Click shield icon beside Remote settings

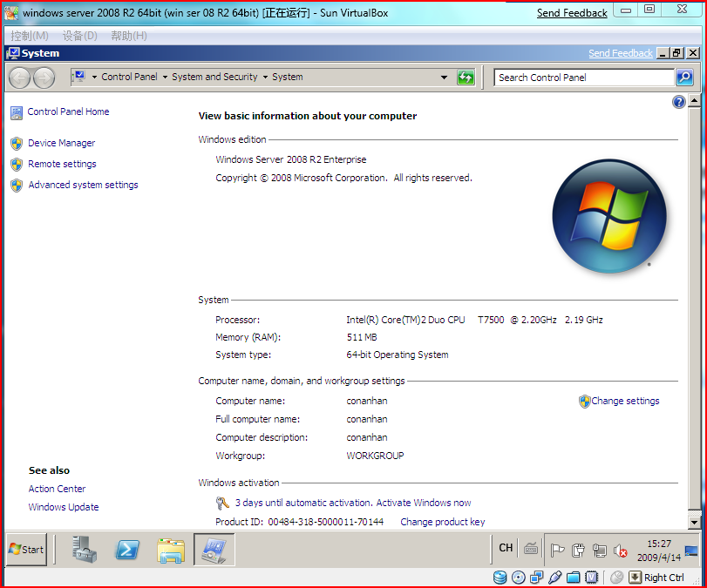tap(17, 165)
